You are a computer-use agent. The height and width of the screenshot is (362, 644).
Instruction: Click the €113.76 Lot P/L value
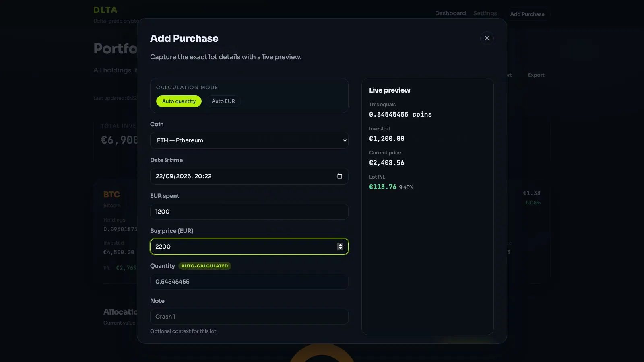click(x=383, y=187)
